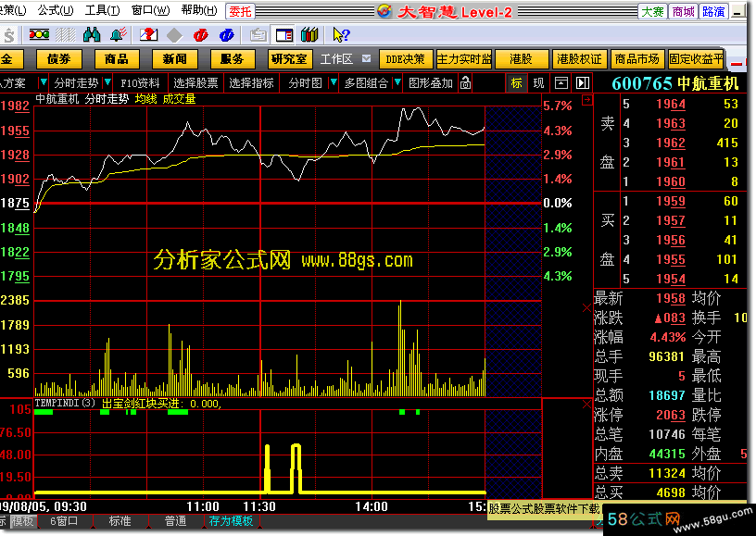This screenshot has width=756, height=536.
Task: Open the 帮助 menu
Action: pos(199,10)
